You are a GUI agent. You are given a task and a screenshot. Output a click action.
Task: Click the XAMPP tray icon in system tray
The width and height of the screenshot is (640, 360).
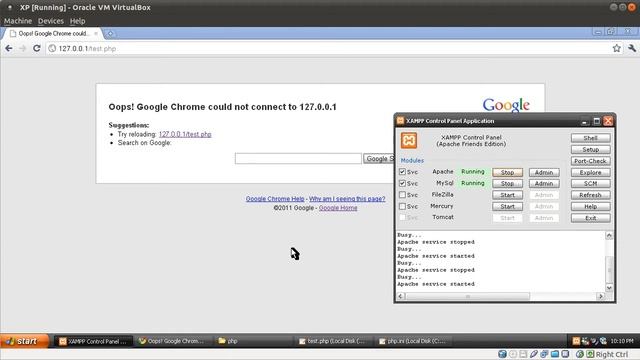click(576, 341)
